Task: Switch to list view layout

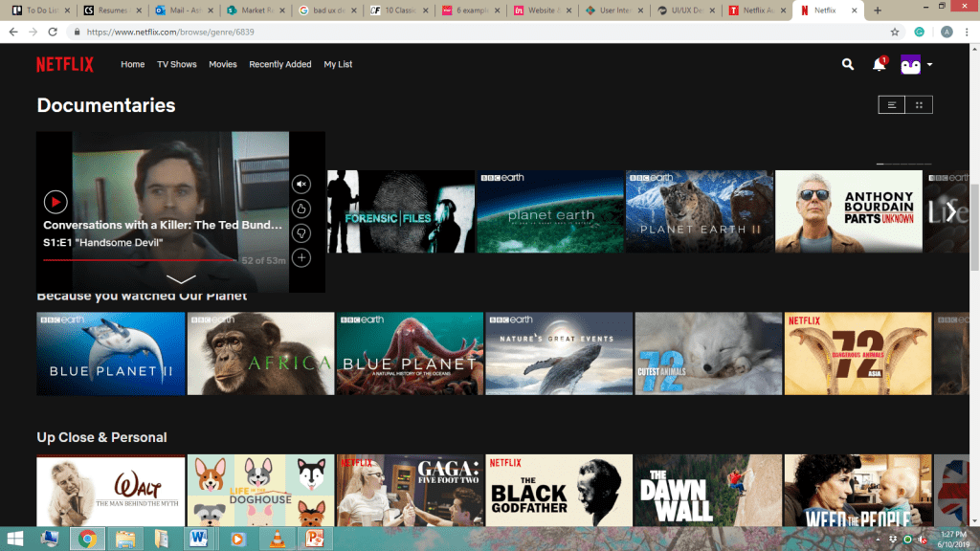Action: click(892, 105)
